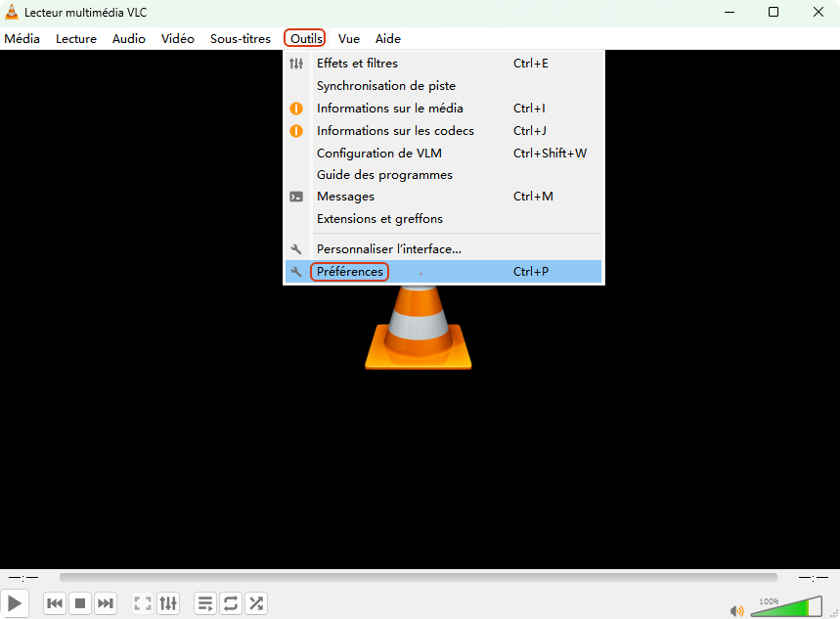Screen dimensions: 840x619
Task: Click the terminal icon beside Messages
Action: click(x=296, y=197)
